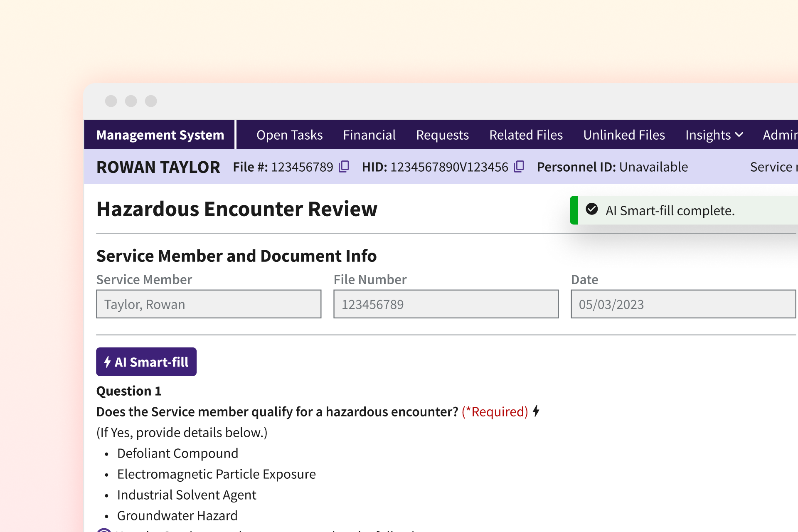Expand the Insights dropdown menu
The width and height of the screenshot is (798, 532).
[714, 135]
